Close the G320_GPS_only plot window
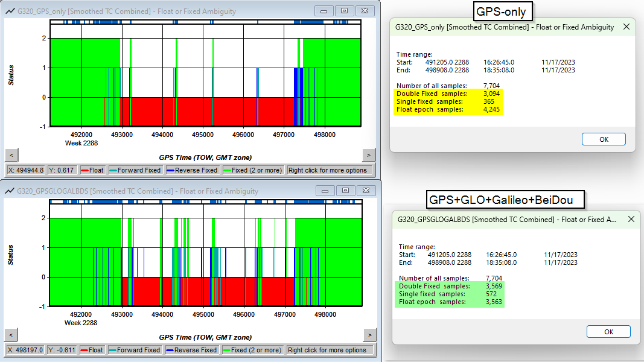Screen dimensions: 644x362 point(365,11)
